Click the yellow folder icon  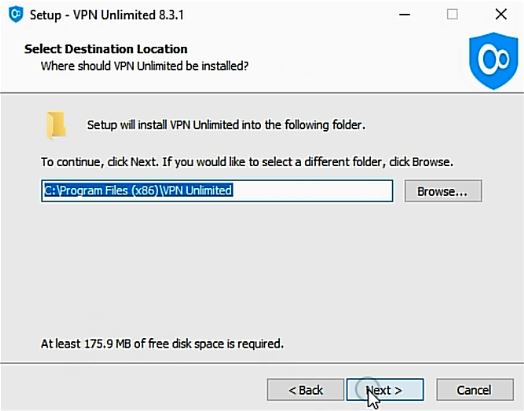56,125
